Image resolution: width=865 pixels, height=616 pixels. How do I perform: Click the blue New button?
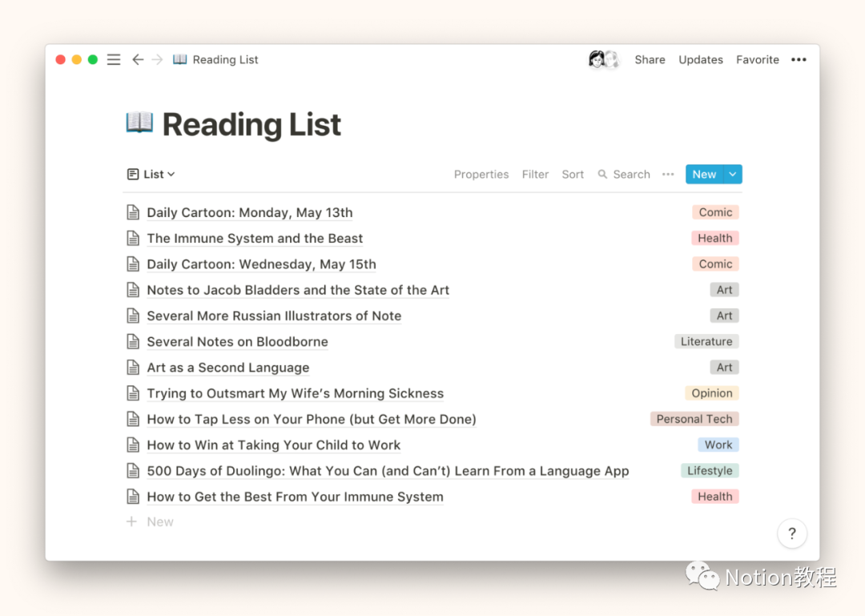coord(704,175)
